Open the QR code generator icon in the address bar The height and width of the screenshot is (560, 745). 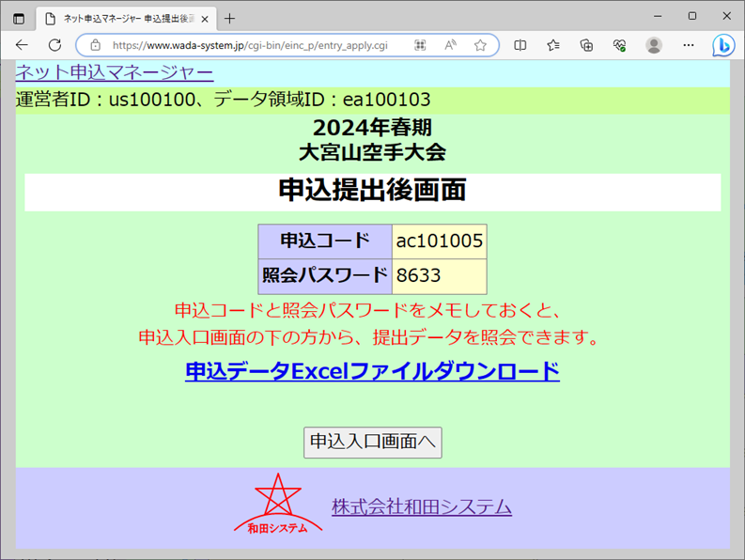tap(420, 45)
